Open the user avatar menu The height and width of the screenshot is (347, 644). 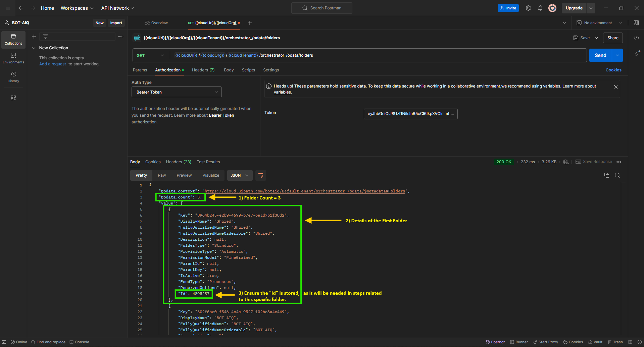pos(552,8)
